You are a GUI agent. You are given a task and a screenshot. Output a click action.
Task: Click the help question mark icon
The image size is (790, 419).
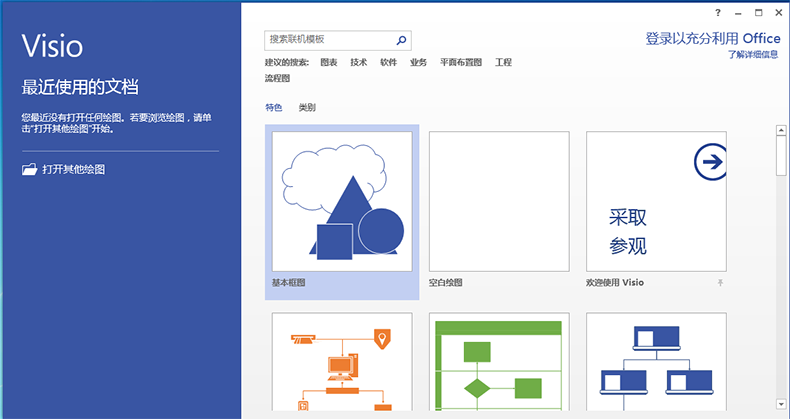point(718,13)
